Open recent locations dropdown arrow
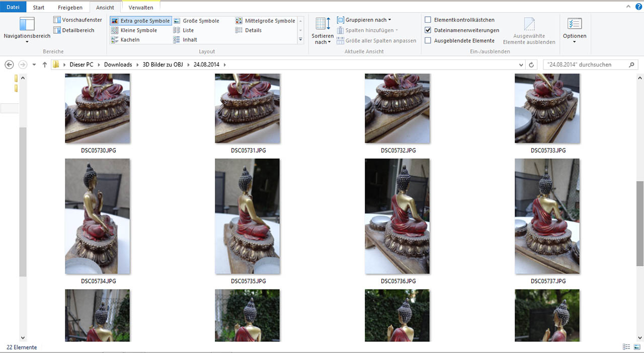The image size is (644, 353). coord(34,65)
